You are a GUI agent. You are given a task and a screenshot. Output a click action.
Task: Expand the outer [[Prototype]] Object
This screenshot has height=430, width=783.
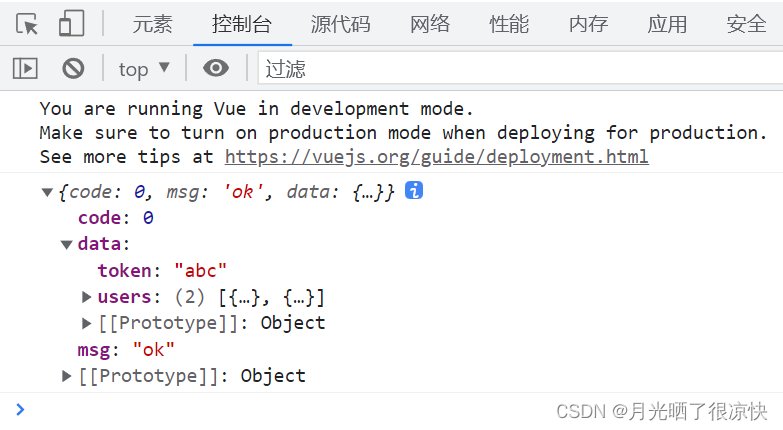click(x=67, y=376)
